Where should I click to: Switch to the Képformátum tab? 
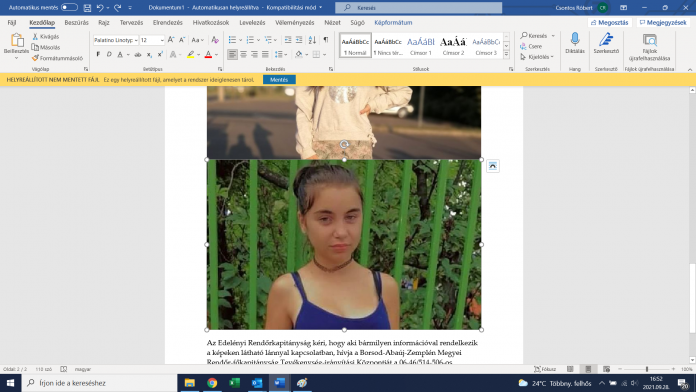coord(393,23)
